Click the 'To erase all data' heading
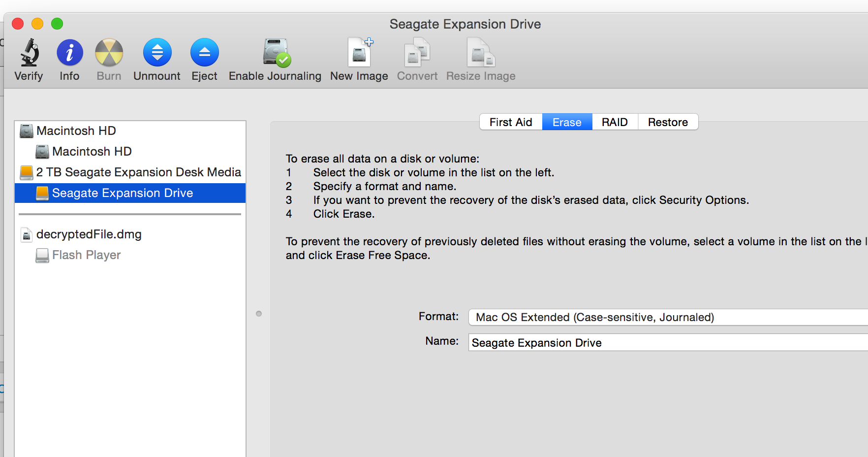Image resolution: width=868 pixels, height=457 pixels. click(382, 159)
